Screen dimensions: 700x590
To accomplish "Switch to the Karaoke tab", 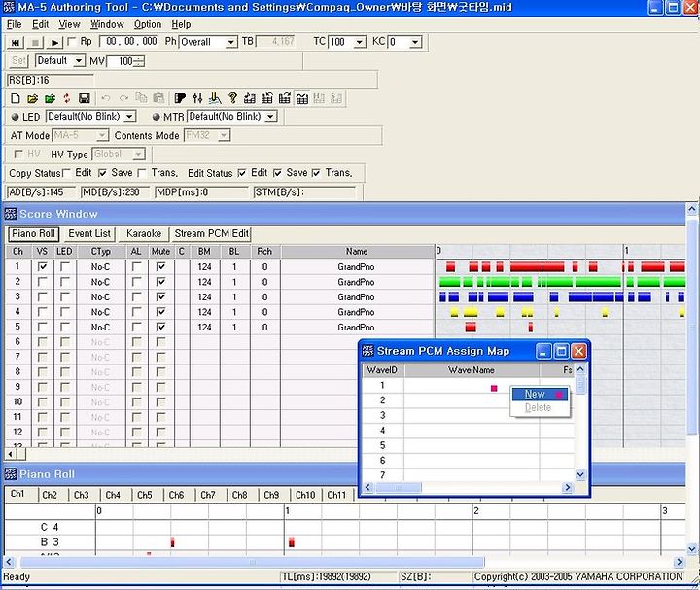I will [144, 234].
